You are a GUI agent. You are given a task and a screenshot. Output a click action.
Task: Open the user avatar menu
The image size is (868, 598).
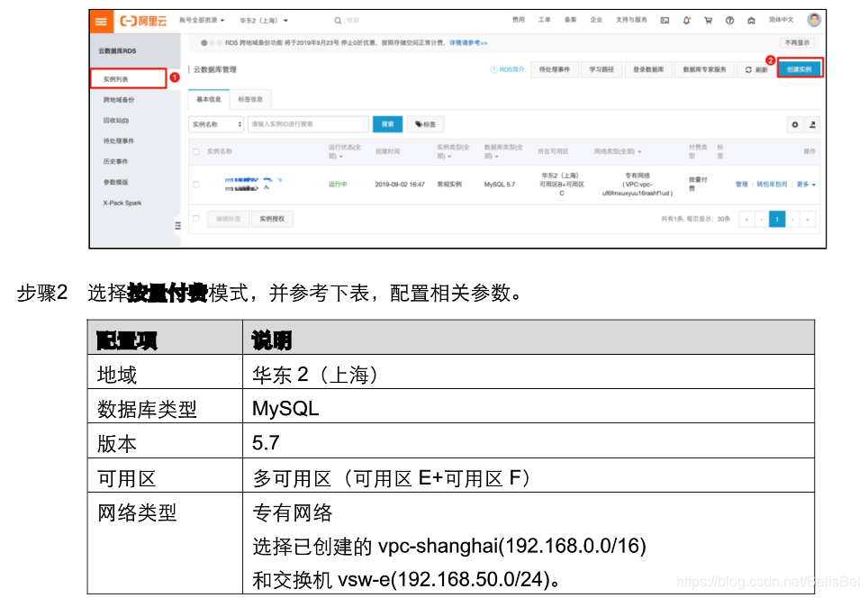(814, 20)
